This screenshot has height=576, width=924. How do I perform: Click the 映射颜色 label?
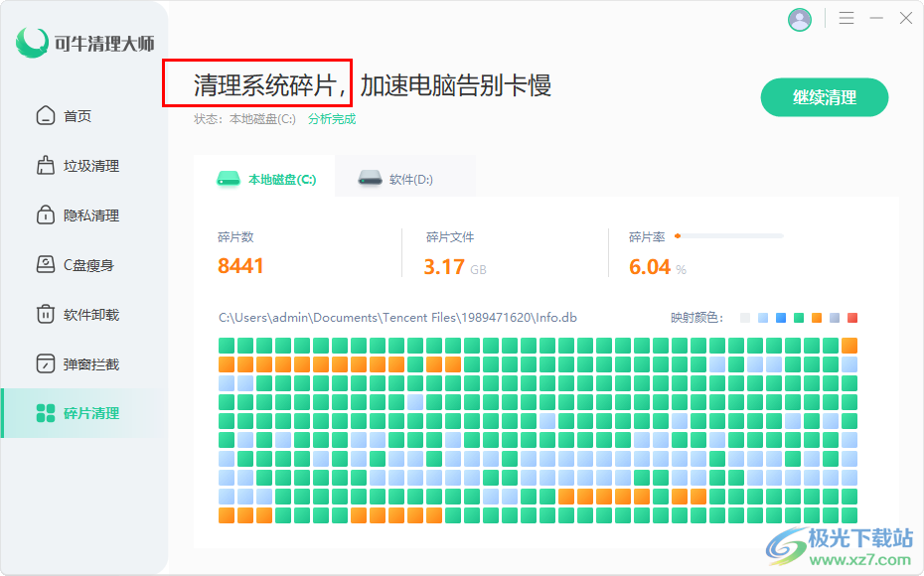point(696,318)
